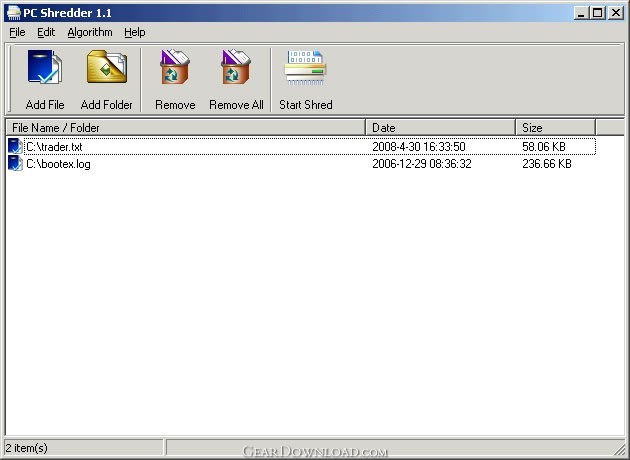630x460 pixels.
Task: Click the size value 58.06 KB
Action: [544, 147]
